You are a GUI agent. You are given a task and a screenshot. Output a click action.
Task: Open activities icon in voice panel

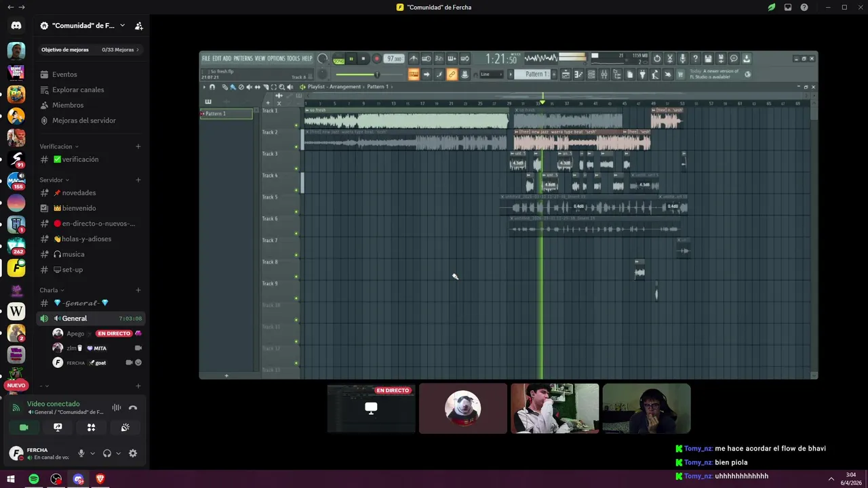tap(92, 427)
